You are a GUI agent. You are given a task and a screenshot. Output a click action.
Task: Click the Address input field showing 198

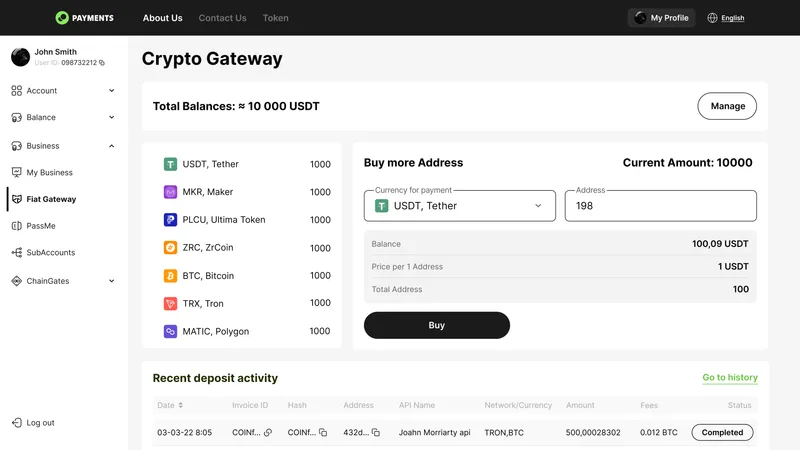(x=661, y=206)
